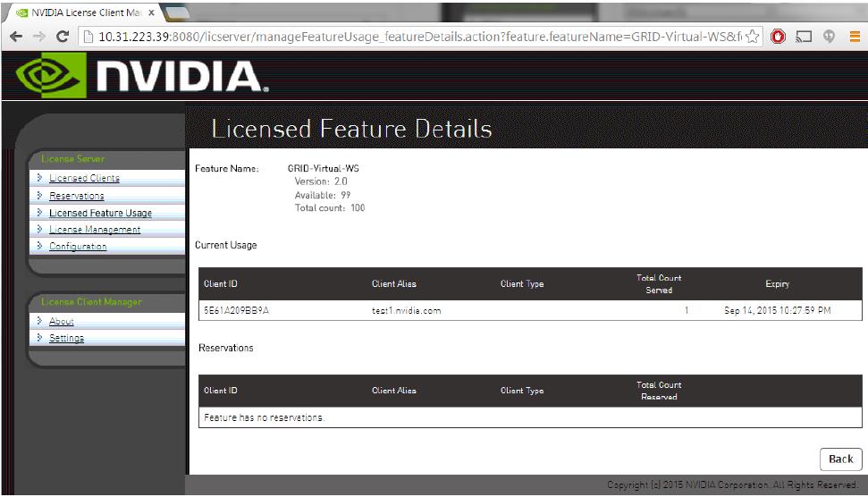Click the grey extension icon beside the cast icon
Screen dimensions: 868x497
[829, 37]
